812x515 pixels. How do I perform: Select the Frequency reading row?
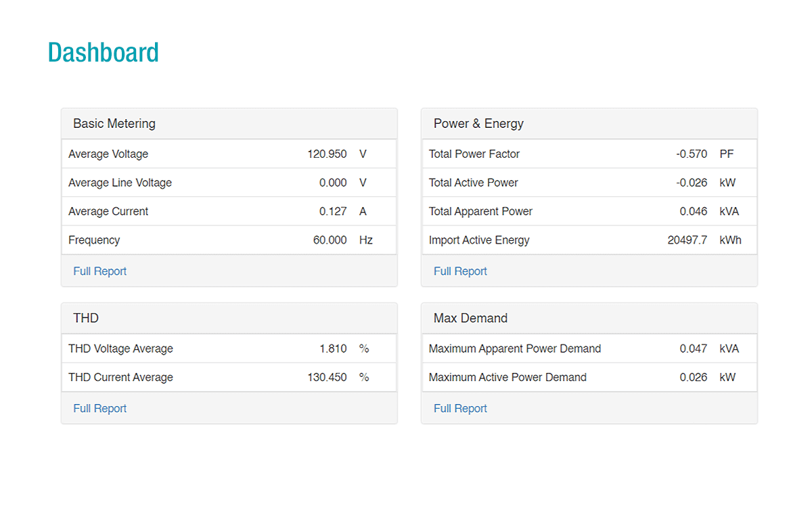tap(229, 240)
